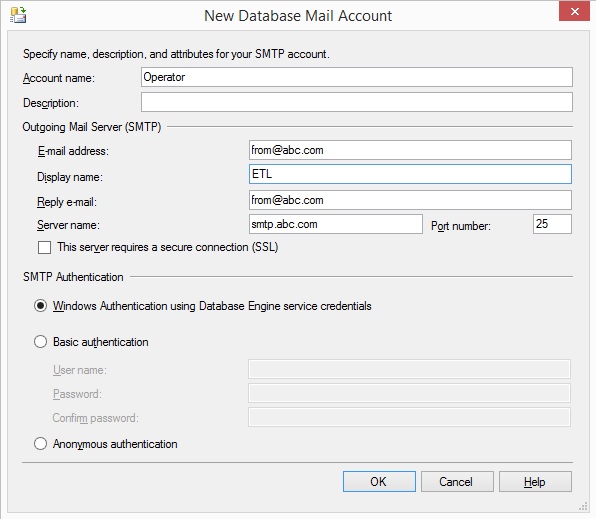The image size is (596, 519).
Task: Click the empty Description field
Action: click(x=357, y=102)
